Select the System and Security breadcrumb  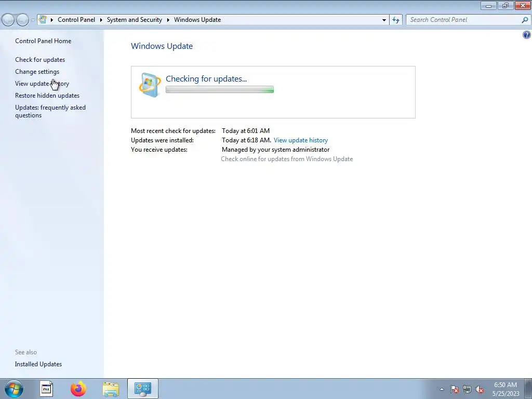click(x=135, y=20)
